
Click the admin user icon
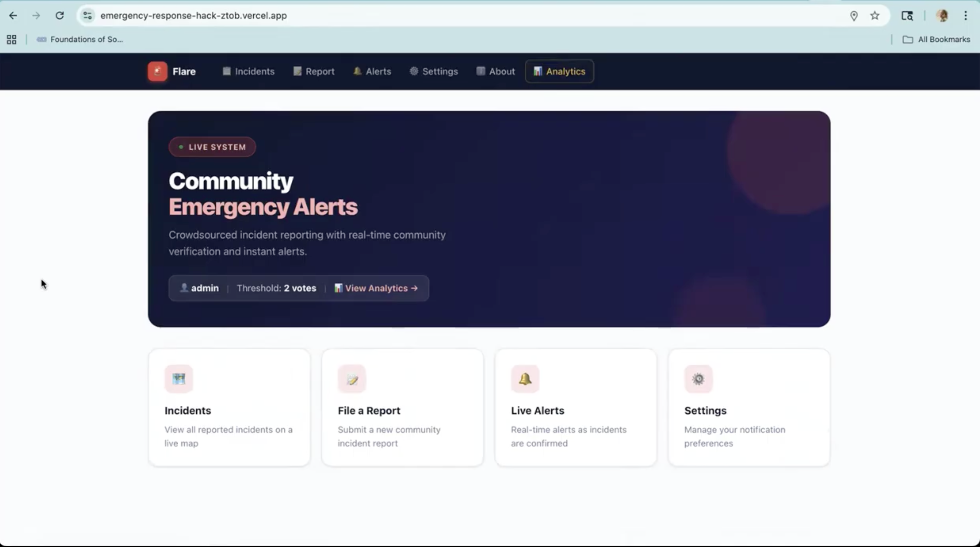pos(184,288)
